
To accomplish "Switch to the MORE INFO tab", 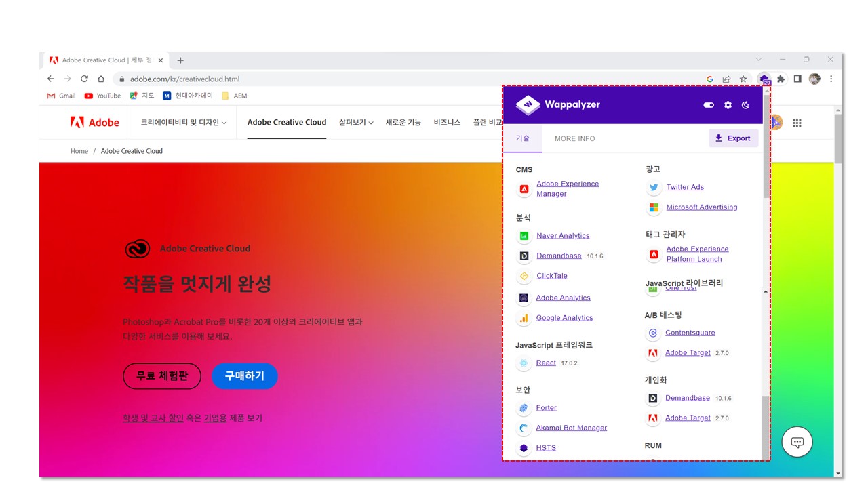I will [574, 138].
